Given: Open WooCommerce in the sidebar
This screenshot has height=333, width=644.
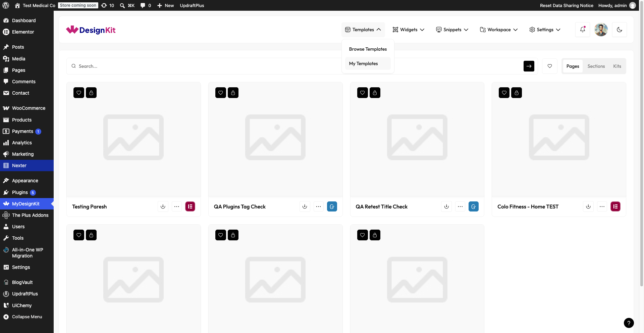Looking at the screenshot, I should click(x=27, y=108).
